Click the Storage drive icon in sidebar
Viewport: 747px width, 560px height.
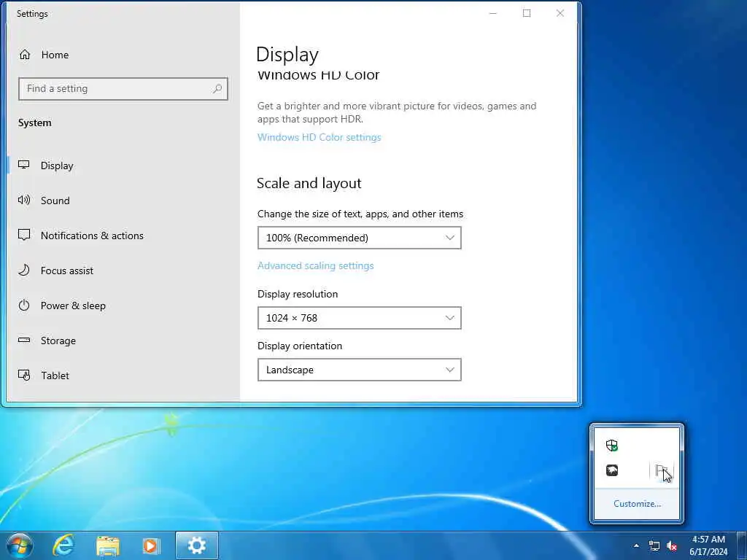point(24,340)
